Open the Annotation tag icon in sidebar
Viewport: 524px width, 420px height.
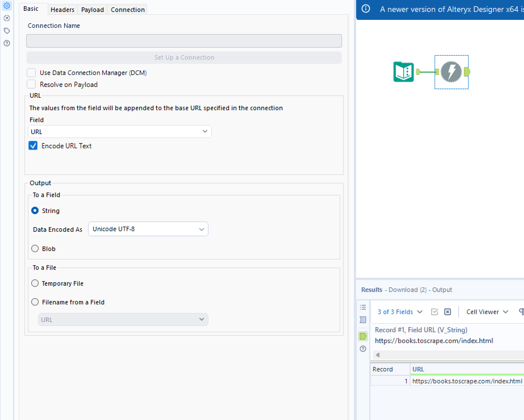point(7,31)
